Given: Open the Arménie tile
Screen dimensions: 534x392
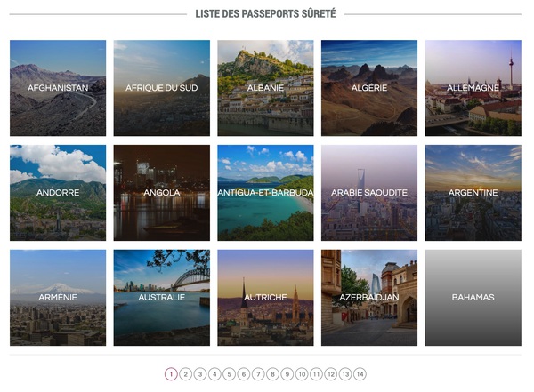Looking at the screenshot, I should tap(58, 298).
